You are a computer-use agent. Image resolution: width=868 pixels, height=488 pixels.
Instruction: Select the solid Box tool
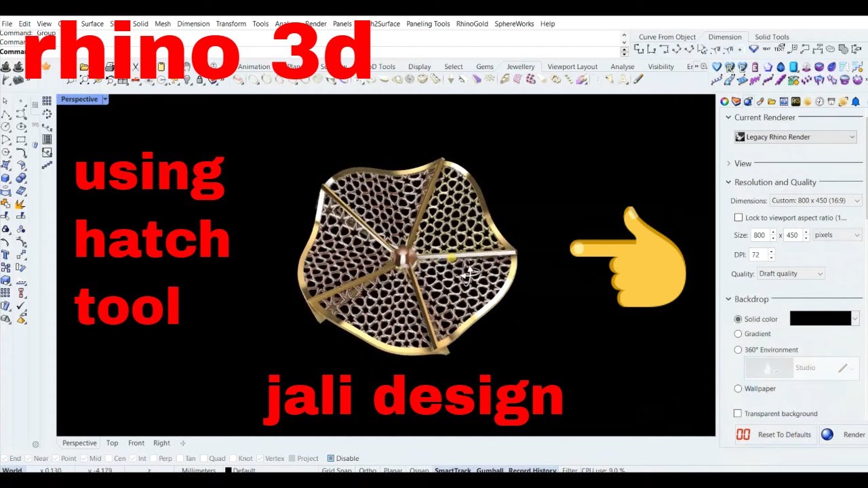(6, 178)
